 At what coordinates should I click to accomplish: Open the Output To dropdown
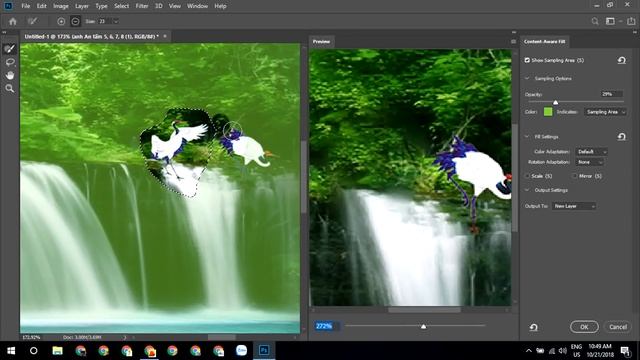coord(574,206)
